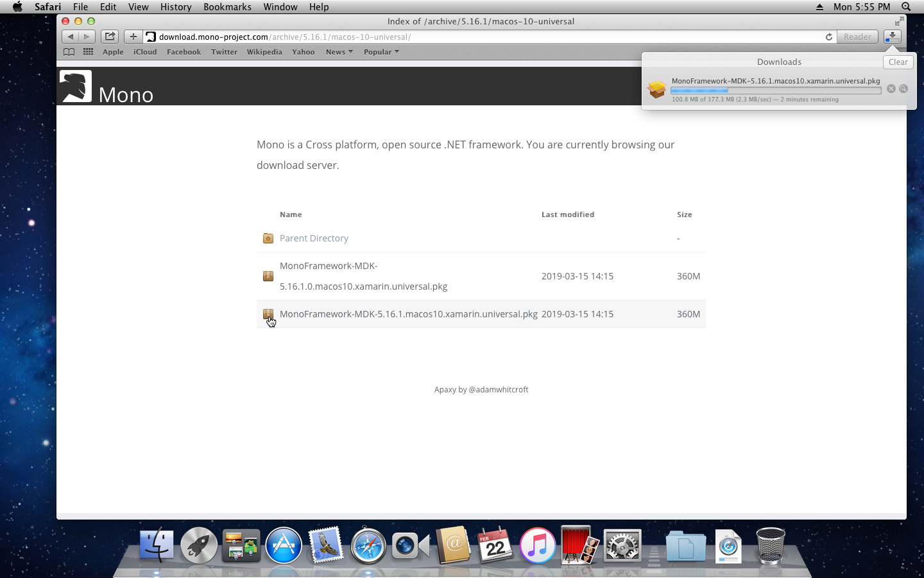Open the App Store from the Dock
The width and height of the screenshot is (924, 578).
(284, 546)
